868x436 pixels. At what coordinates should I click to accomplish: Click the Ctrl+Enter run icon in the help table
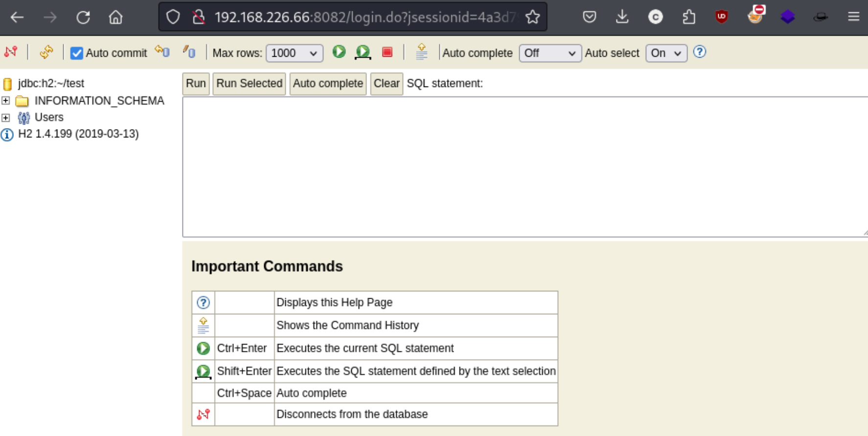click(203, 348)
